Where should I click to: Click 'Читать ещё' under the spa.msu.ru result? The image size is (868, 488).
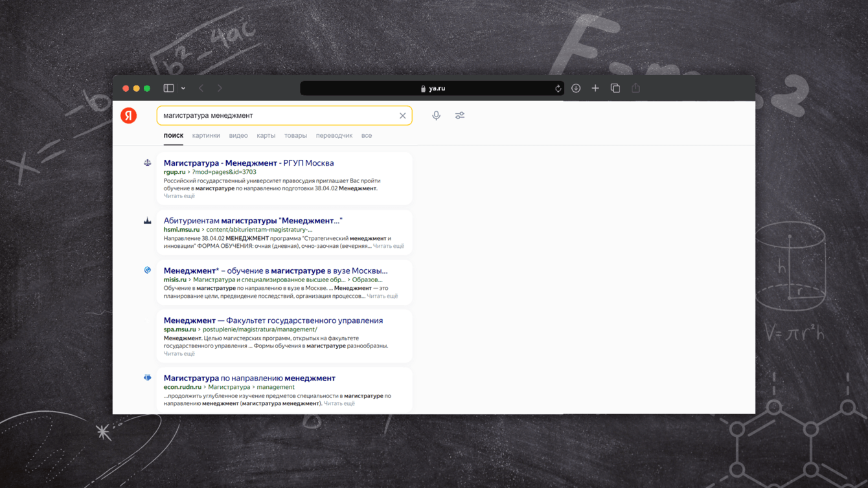point(179,354)
